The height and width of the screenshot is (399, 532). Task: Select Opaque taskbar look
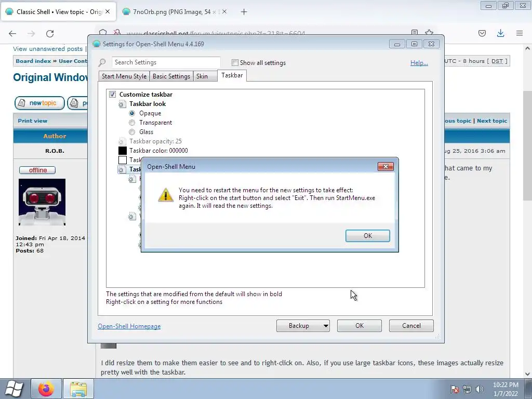coord(132,113)
